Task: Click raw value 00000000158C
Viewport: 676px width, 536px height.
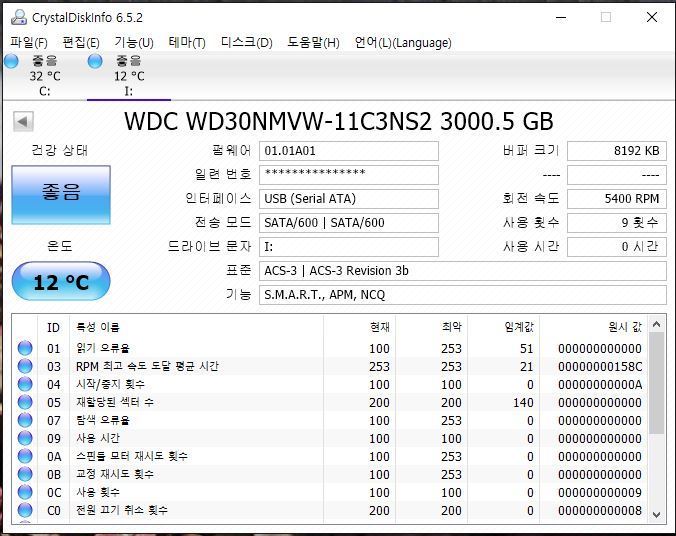Action: [x=600, y=367]
